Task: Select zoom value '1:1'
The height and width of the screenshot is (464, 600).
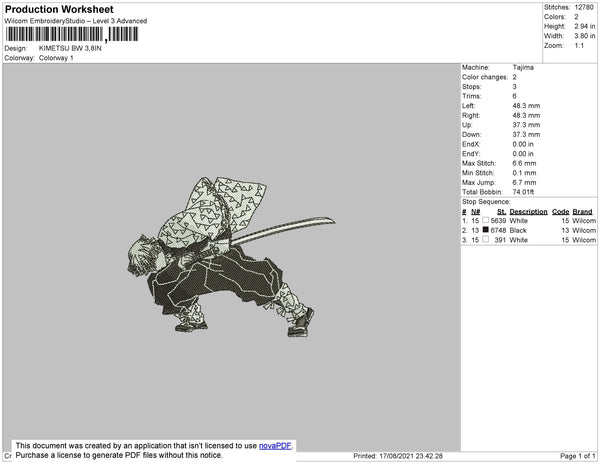Action: pos(579,46)
